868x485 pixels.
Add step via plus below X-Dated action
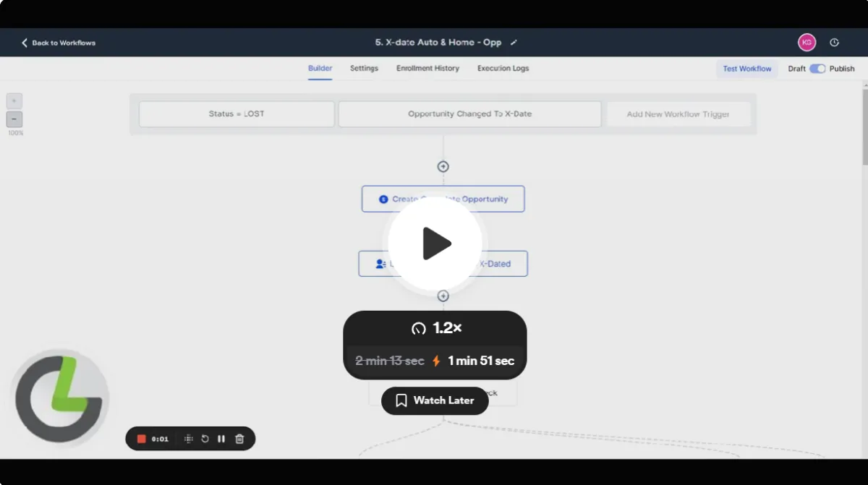click(x=443, y=296)
